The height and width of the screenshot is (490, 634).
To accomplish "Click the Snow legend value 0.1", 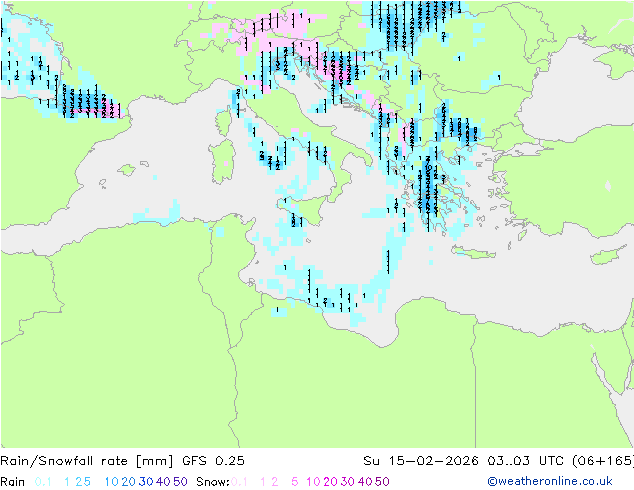I will [239, 482].
